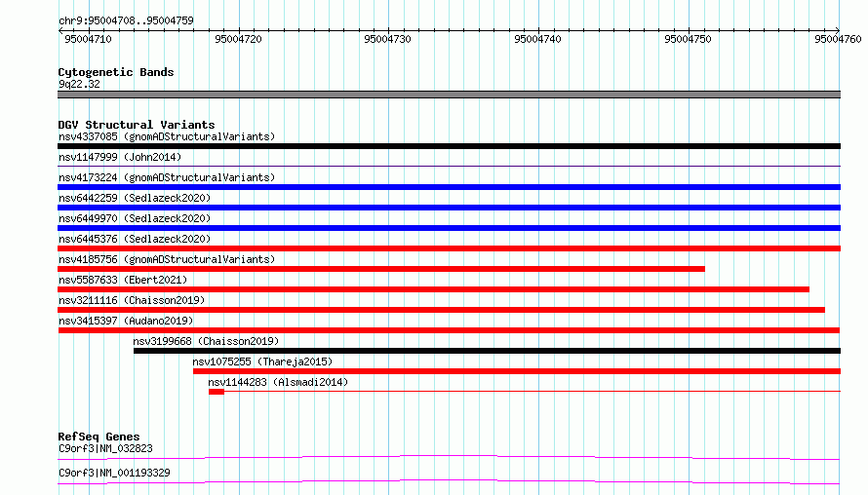The width and height of the screenshot is (868, 495).
Task: Click ruler position 95004750
Action: point(688,39)
